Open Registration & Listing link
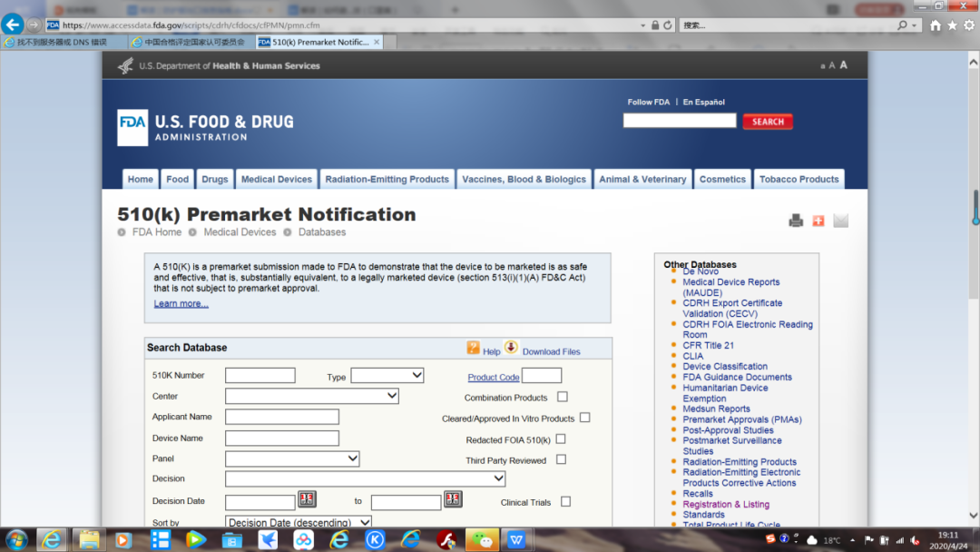Image resolution: width=980 pixels, height=552 pixels. (726, 504)
